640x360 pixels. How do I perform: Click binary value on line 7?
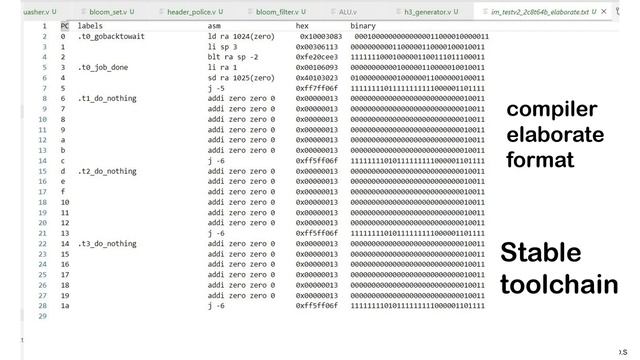(418, 88)
